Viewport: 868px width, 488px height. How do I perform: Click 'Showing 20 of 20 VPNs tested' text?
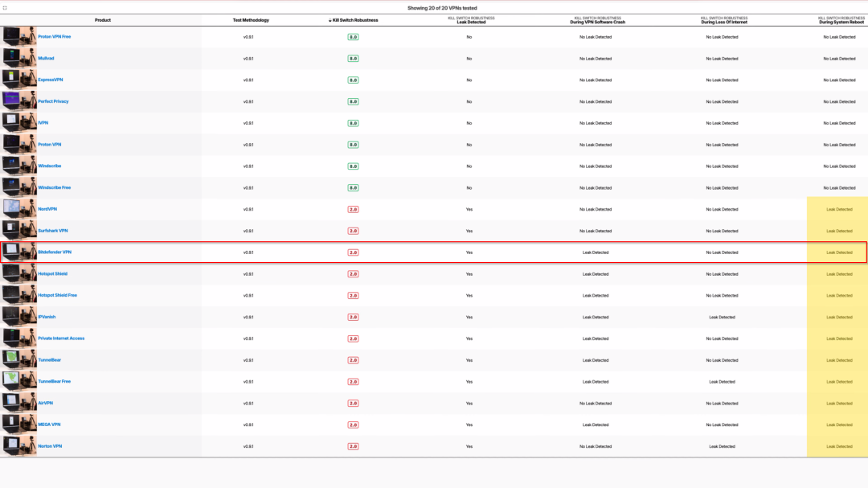442,8
